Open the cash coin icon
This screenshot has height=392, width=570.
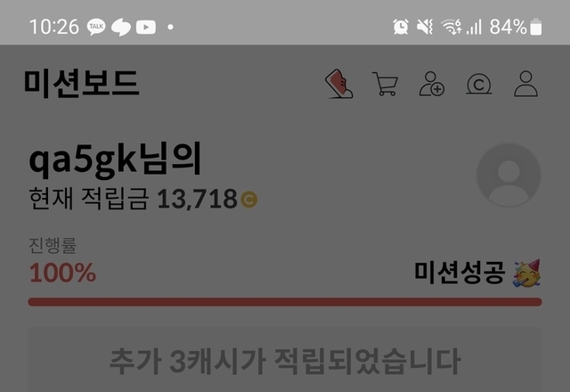tap(479, 84)
